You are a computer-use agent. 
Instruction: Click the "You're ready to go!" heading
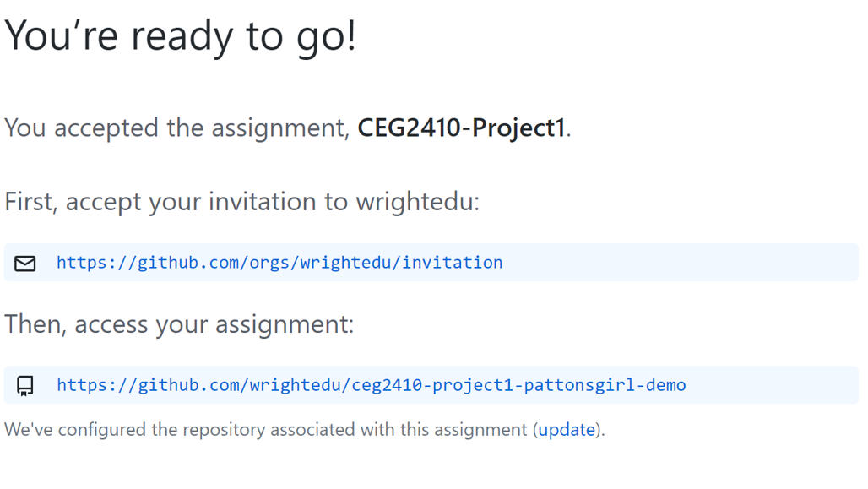pos(180,36)
